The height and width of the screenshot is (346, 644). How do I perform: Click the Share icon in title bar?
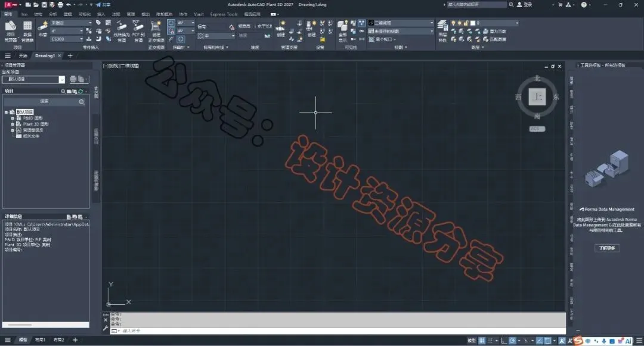pyautogui.click(x=103, y=5)
